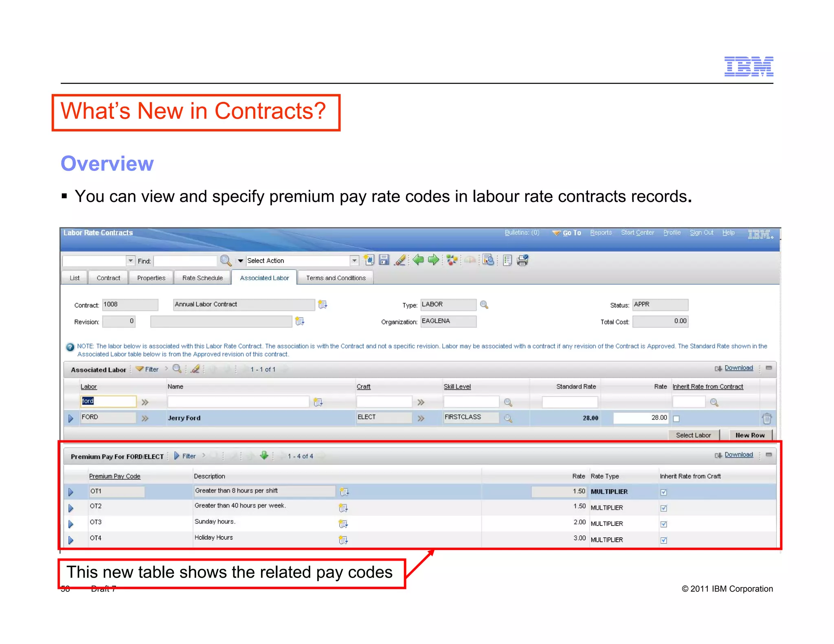
Task: Open Type LABOR lookup magnifier
Action: click(484, 304)
